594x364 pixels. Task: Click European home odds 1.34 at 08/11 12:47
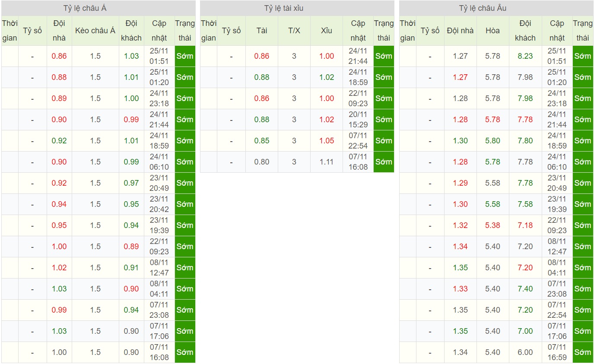461,247
